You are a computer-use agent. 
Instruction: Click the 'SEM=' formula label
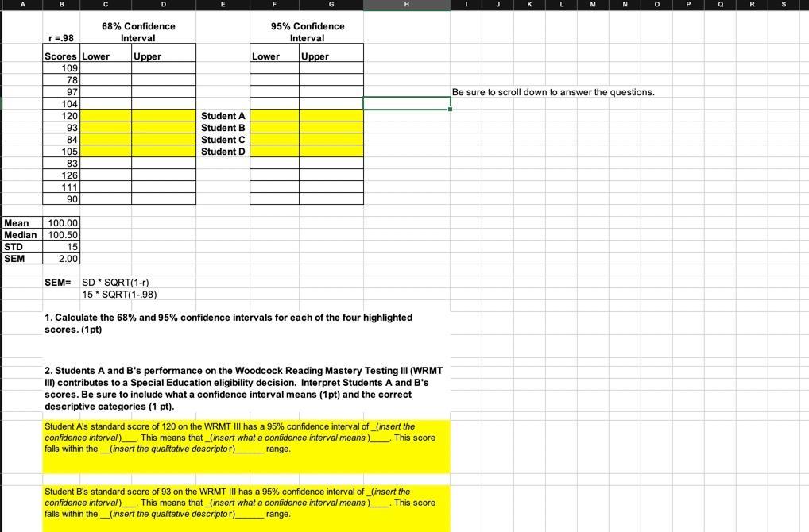(x=57, y=283)
